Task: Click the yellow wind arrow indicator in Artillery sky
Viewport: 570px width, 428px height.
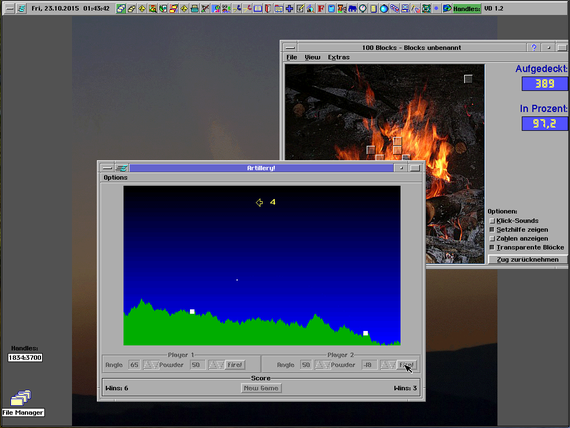Action: (x=259, y=202)
